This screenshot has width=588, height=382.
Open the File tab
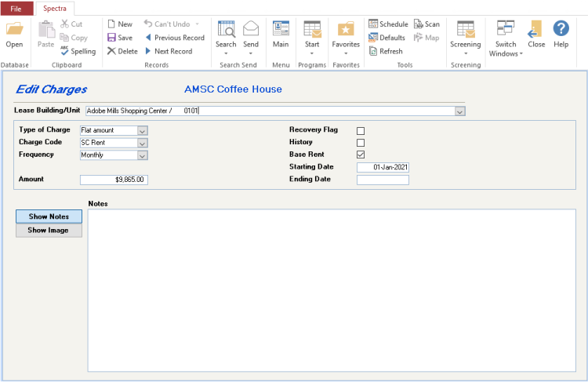(16, 9)
